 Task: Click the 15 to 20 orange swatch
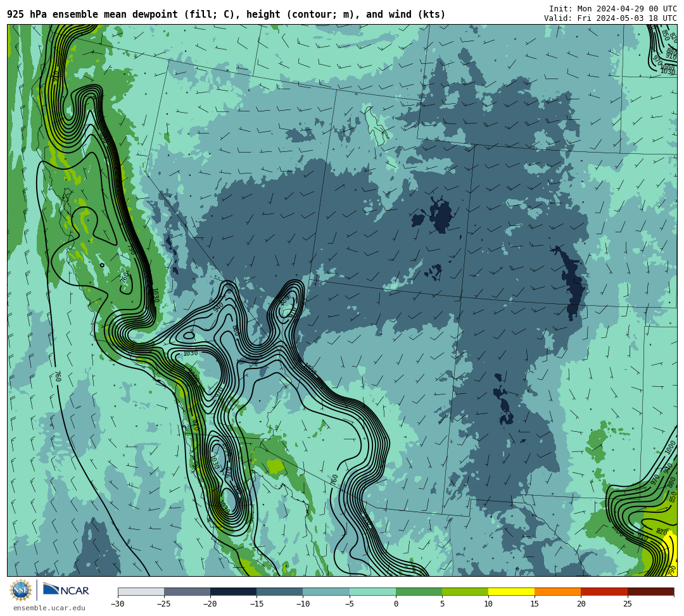point(558,591)
